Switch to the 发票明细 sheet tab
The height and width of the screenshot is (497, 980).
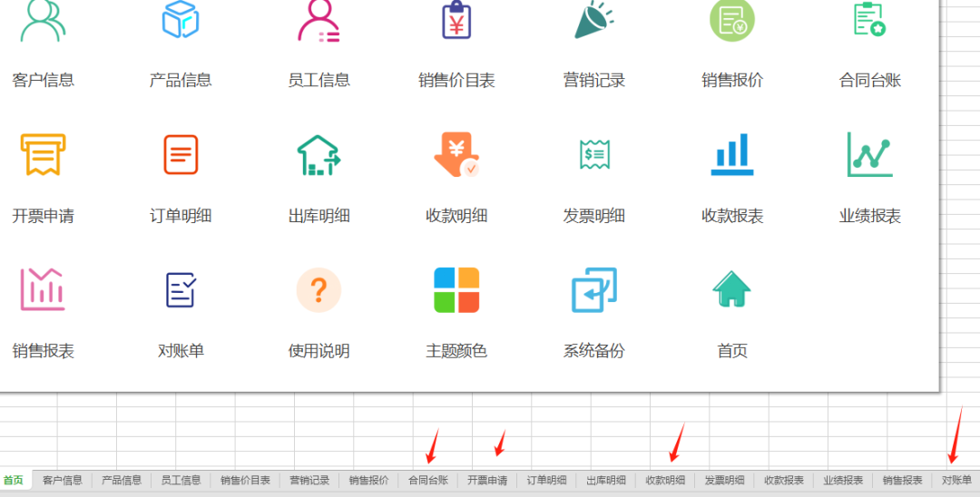[724, 480]
